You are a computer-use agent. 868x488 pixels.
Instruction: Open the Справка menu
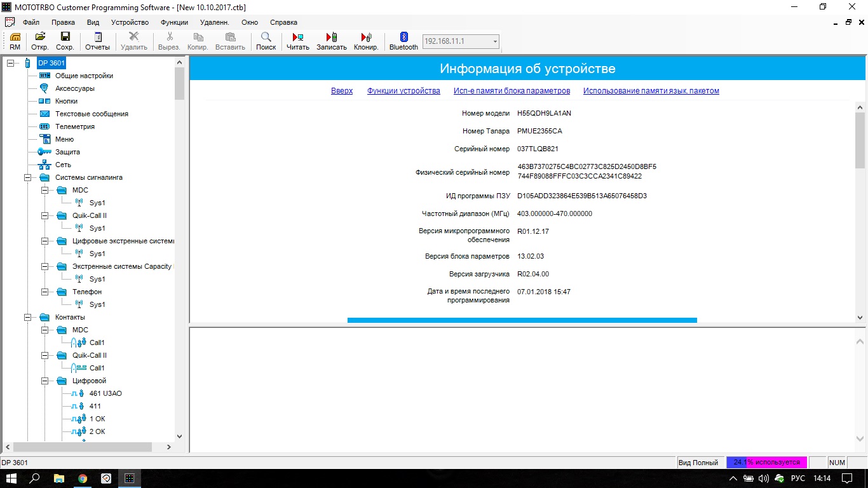(283, 22)
